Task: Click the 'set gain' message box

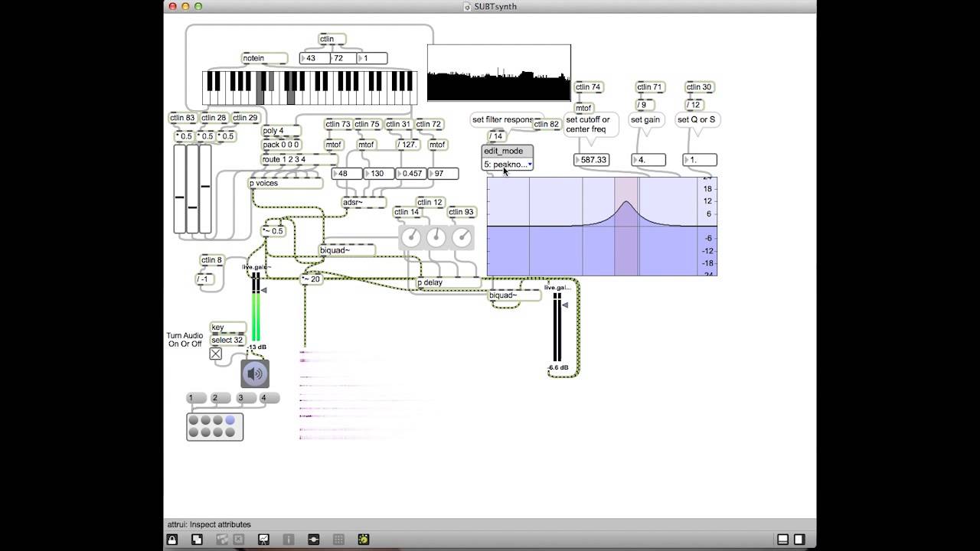Action: (x=645, y=120)
